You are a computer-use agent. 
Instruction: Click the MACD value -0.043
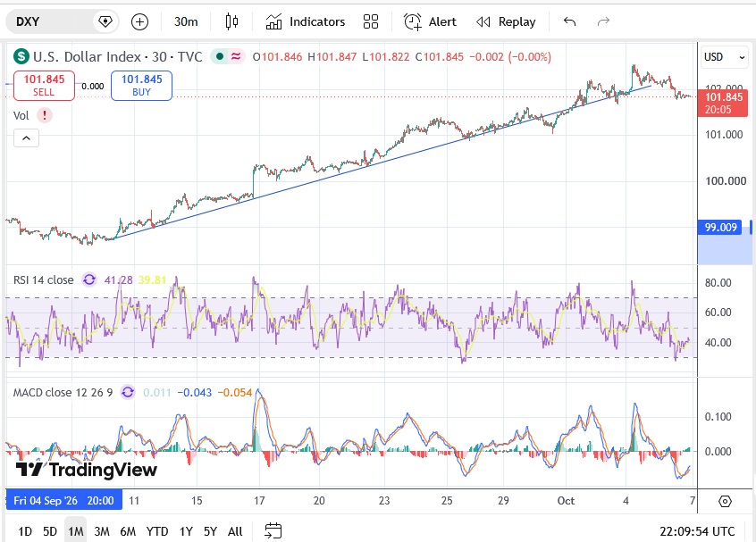[x=194, y=393]
